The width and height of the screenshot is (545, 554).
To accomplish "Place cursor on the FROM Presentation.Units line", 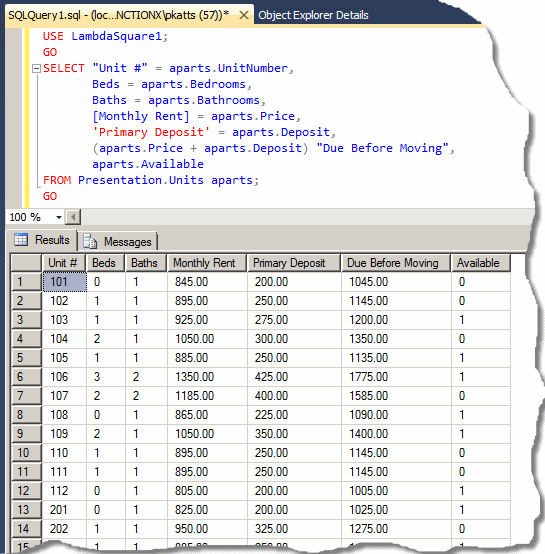I will pos(151,180).
